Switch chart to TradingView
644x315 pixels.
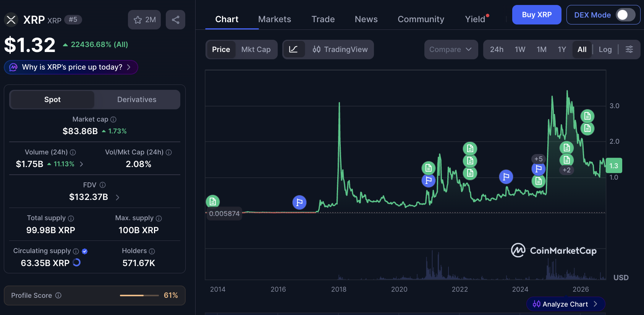coord(340,49)
